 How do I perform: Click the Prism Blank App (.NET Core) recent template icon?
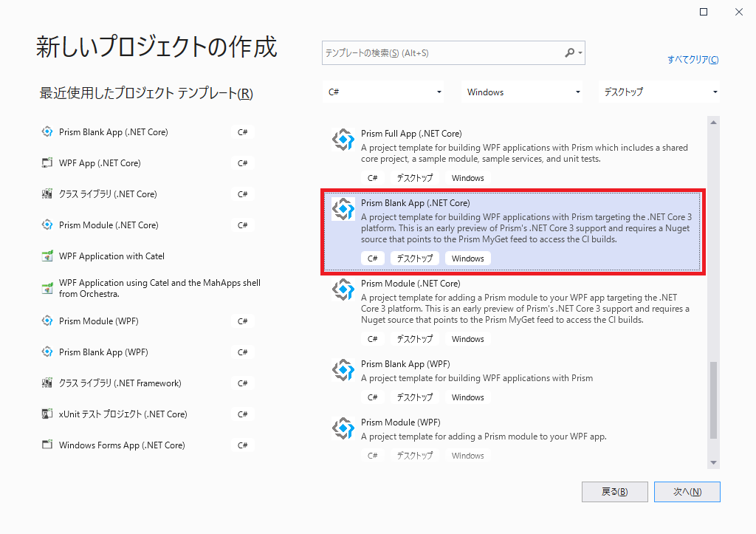pos(47,131)
